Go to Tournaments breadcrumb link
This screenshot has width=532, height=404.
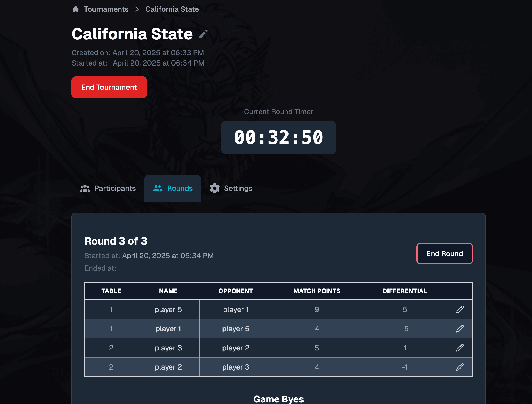click(x=106, y=9)
